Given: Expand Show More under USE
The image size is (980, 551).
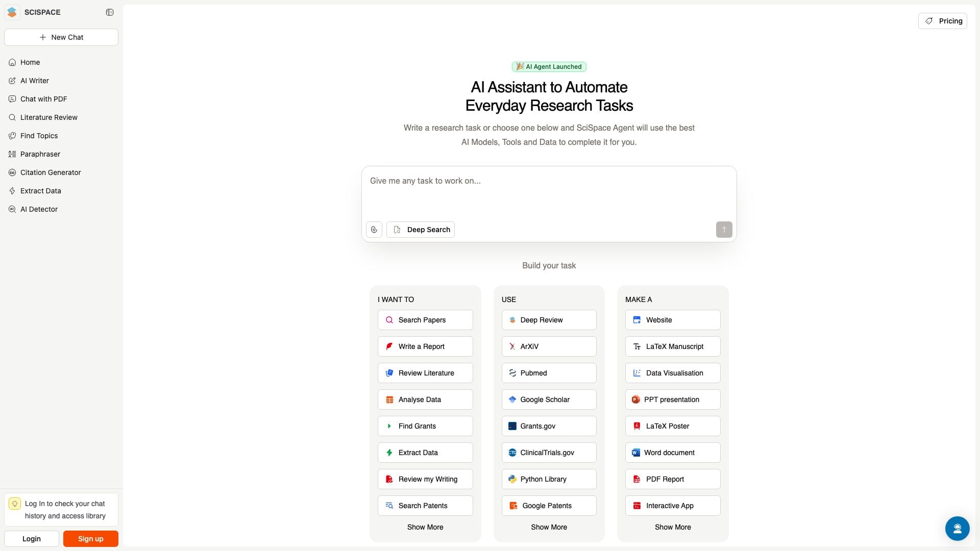Looking at the screenshot, I should click(x=549, y=527).
